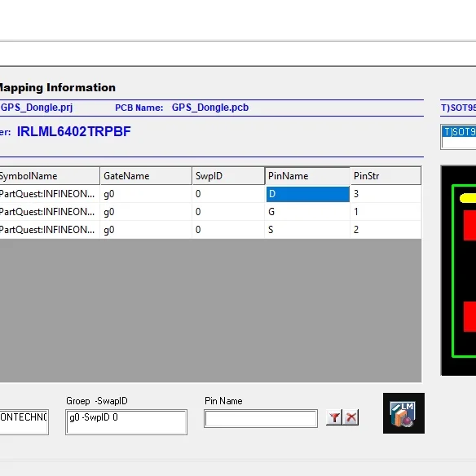Click gate name g0 in S row
The image size is (476, 476).
pyautogui.click(x=146, y=230)
